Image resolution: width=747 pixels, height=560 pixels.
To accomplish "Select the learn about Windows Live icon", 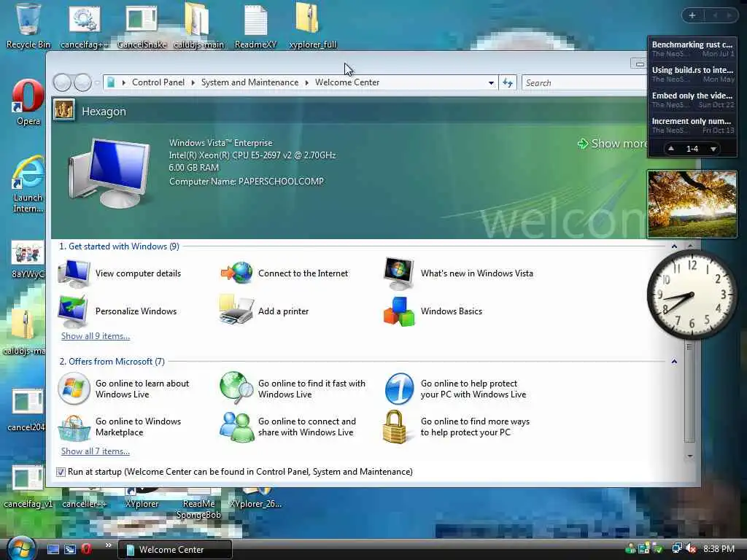I will click(74, 389).
